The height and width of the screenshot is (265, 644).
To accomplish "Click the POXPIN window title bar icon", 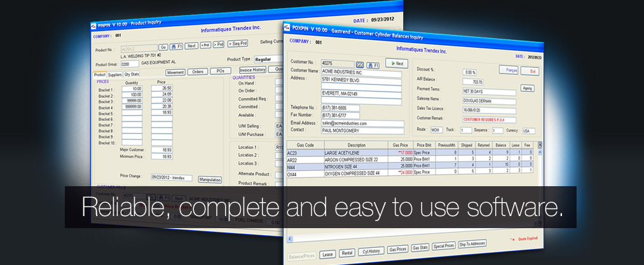I will tap(287, 28).
